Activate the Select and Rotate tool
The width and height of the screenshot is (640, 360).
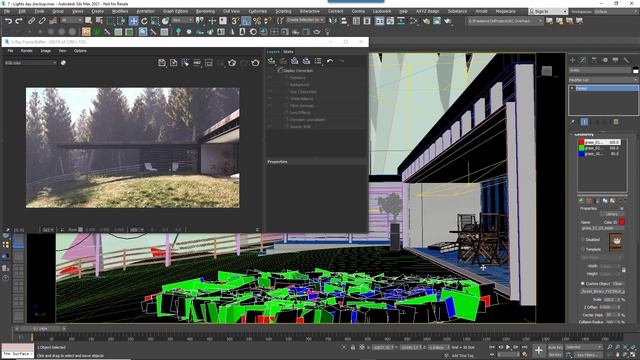coord(144,21)
